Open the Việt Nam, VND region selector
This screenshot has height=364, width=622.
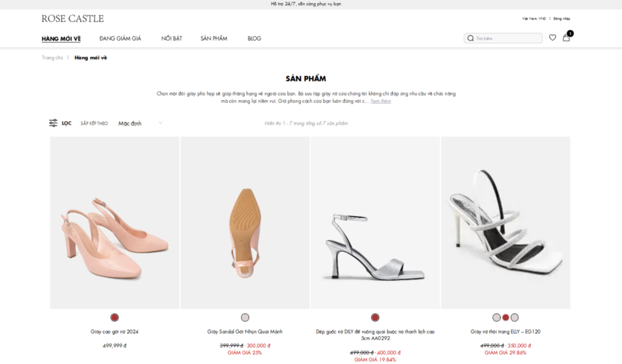(x=534, y=19)
